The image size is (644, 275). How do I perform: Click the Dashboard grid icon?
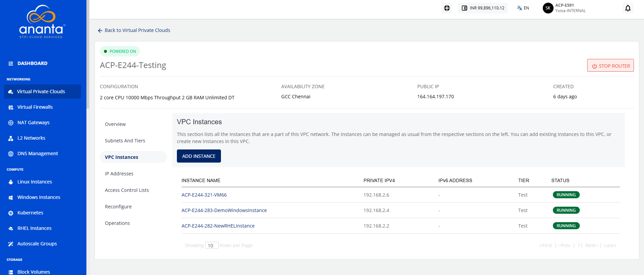pos(11,63)
